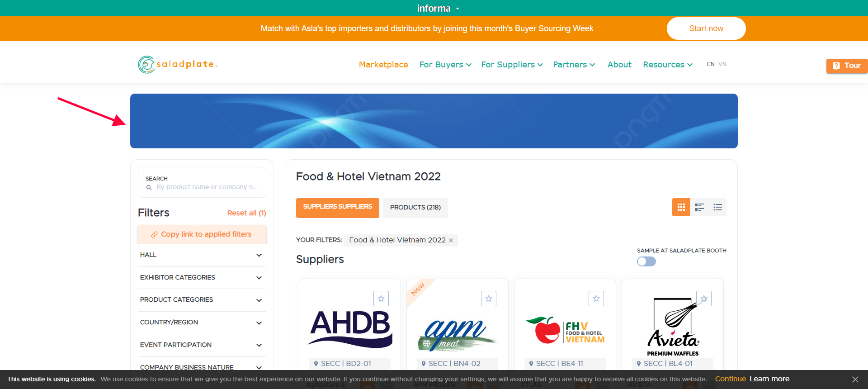Close the cookie notice bar
The width and height of the screenshot is (868, 389).
pos(855,380)
